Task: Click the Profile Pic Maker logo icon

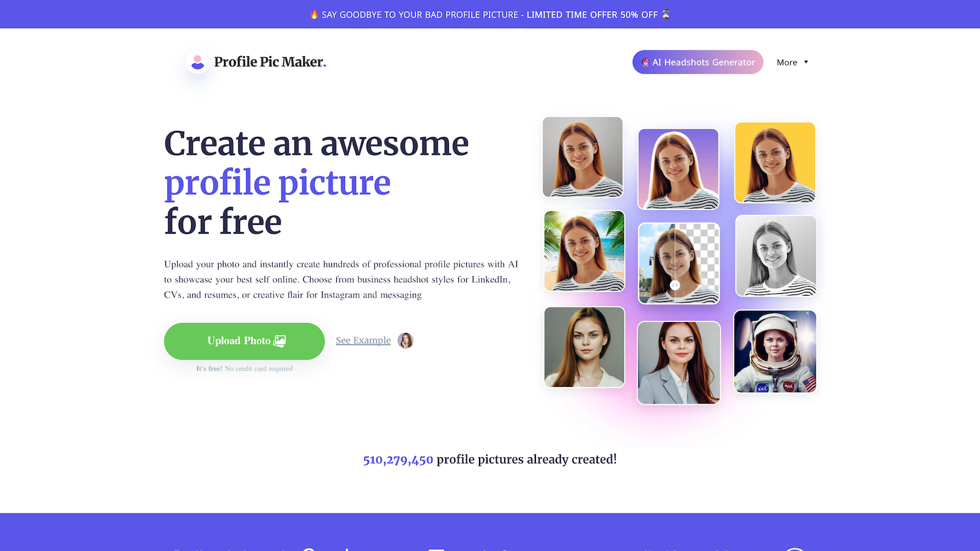Action: coord(197,62)
